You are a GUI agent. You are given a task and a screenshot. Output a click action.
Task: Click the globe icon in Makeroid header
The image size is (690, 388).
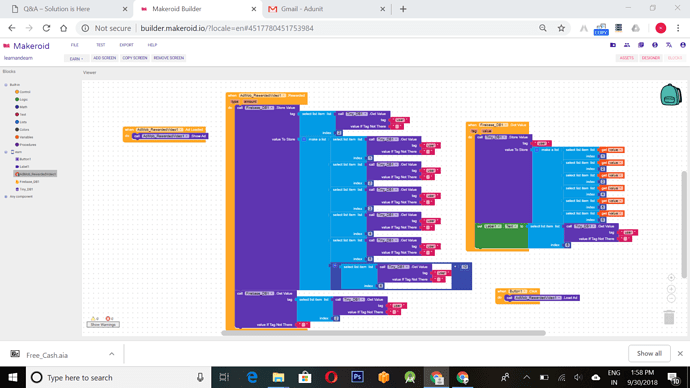pos(655,45)
